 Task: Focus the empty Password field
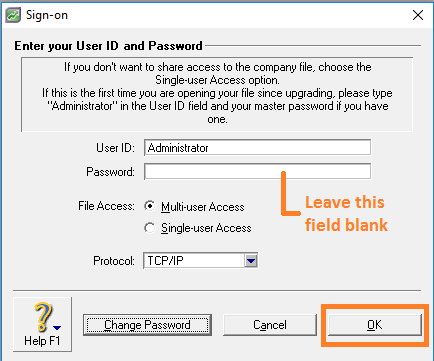257,171
